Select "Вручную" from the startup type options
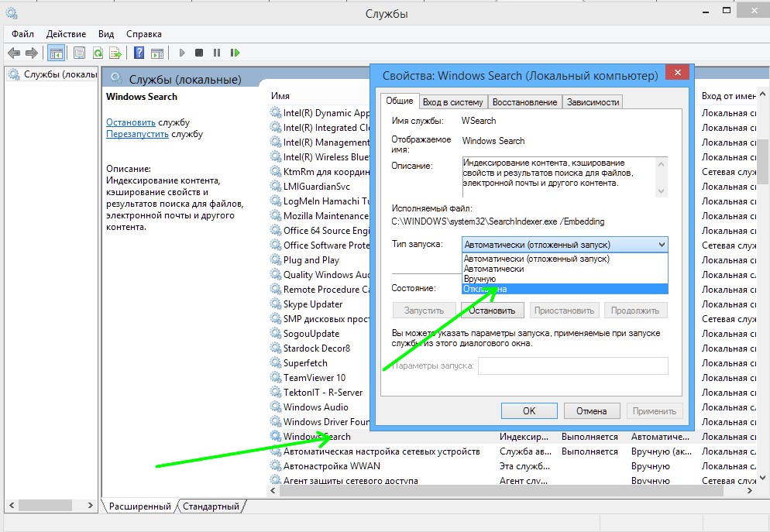The height and width of the screenshot is (532, 770). (x=480, y=279)
